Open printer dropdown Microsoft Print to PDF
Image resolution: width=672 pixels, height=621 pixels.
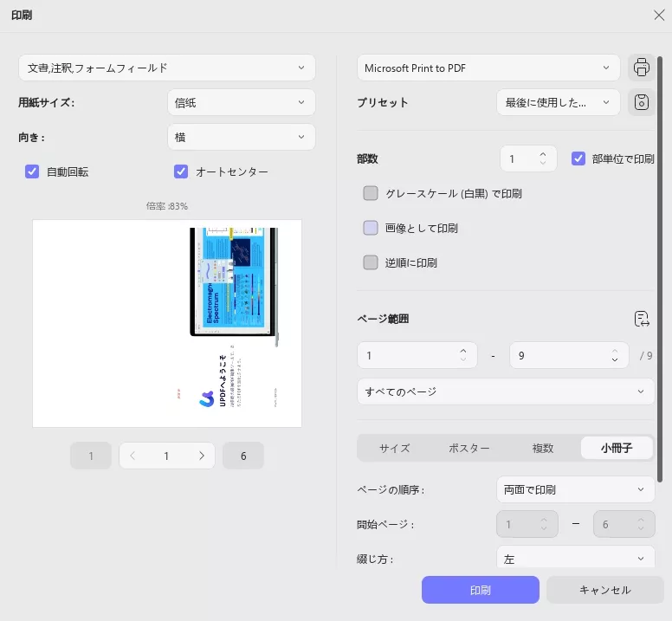click(488, 68)
